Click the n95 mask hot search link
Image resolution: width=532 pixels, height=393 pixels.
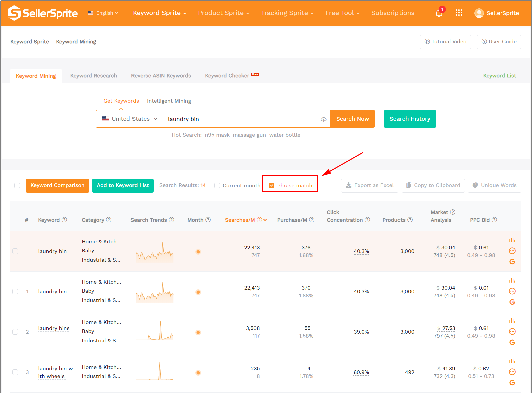[217, 135]
